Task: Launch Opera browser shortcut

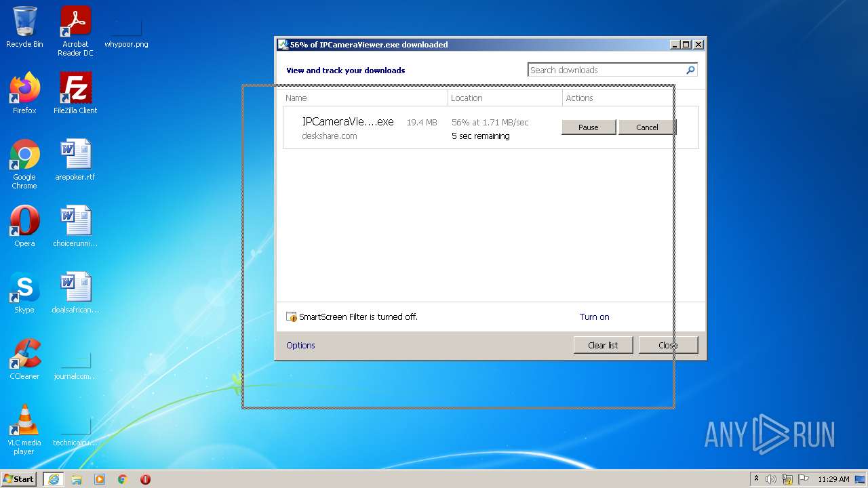Action: [24, 226]
